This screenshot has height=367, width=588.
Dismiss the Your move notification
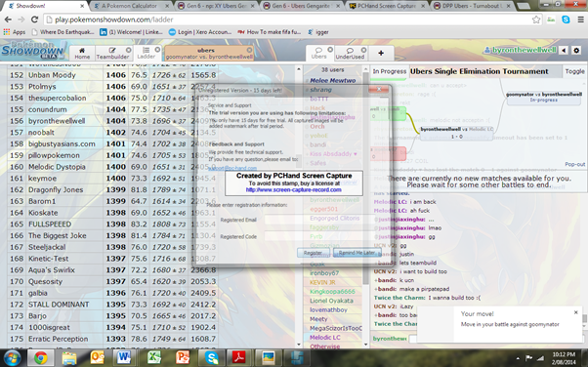click(x=576, y=312)
